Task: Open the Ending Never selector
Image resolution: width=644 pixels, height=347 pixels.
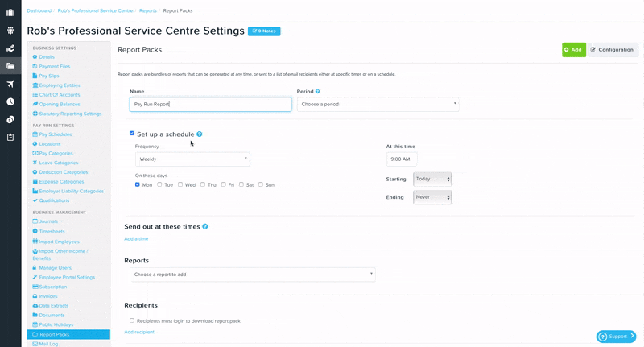Action: click(x=432, y=197)
